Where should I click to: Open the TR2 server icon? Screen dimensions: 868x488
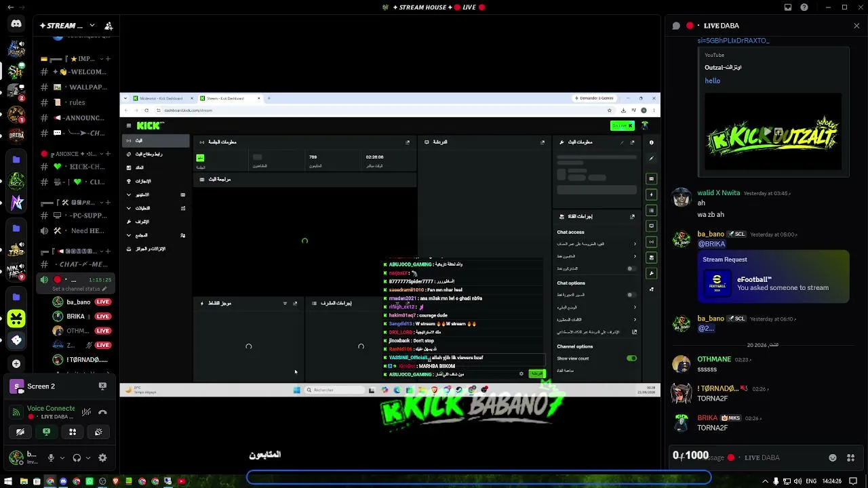click(16, 249)
